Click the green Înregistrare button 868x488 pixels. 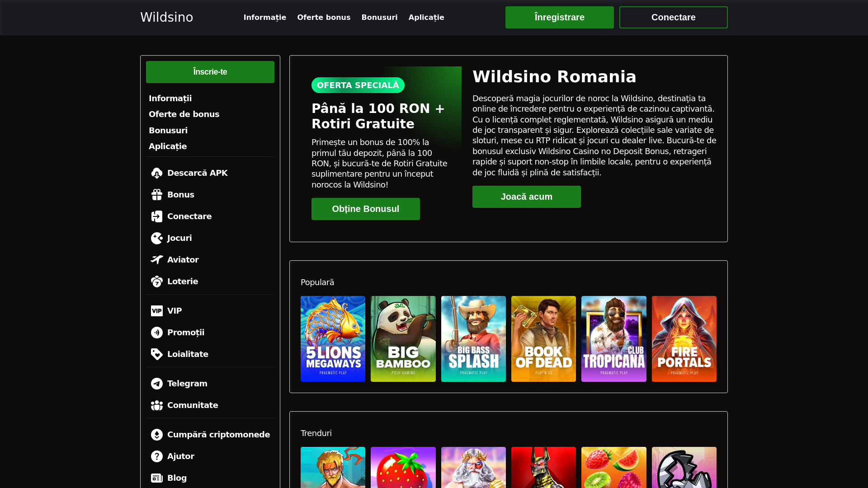(x=560, y=17)
